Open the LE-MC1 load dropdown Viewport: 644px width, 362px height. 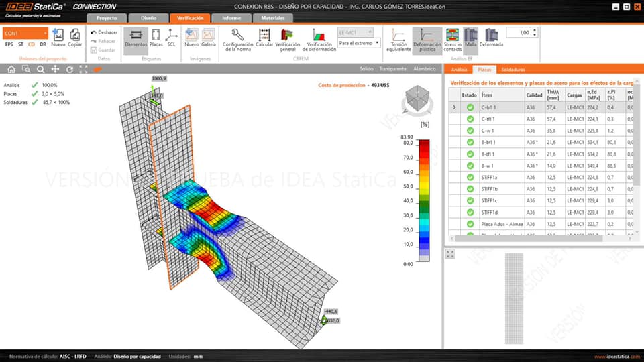pyautogui.click(x=356, y=32)
